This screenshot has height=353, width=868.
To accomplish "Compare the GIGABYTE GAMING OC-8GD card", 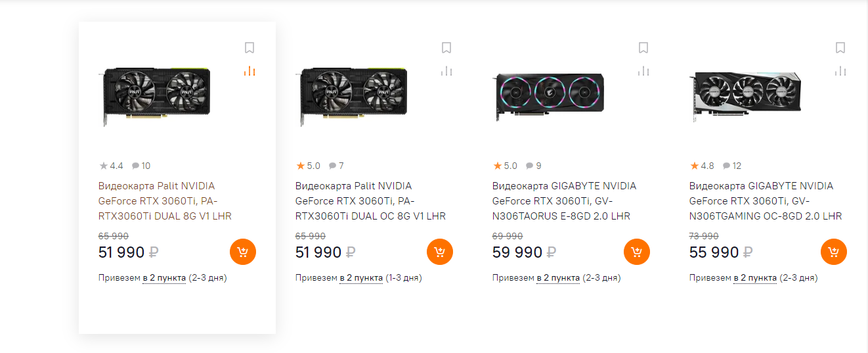I will (x=840, y=71).
